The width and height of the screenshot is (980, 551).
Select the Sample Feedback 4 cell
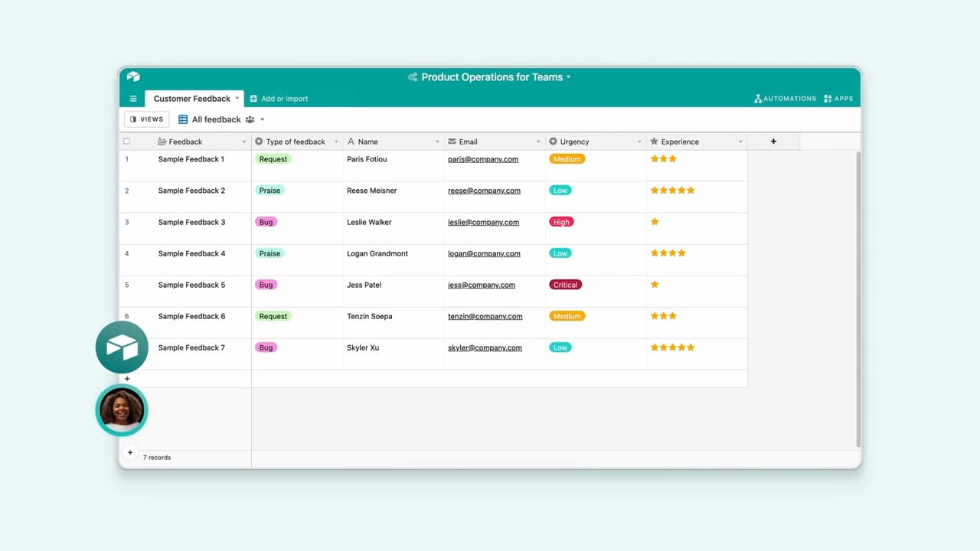tap(192, 253)
